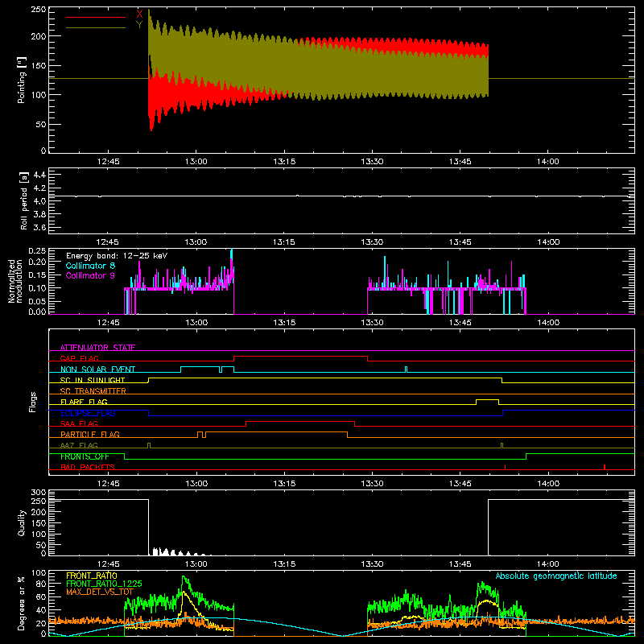Click the SAA_FLAG label

point(79,423)
